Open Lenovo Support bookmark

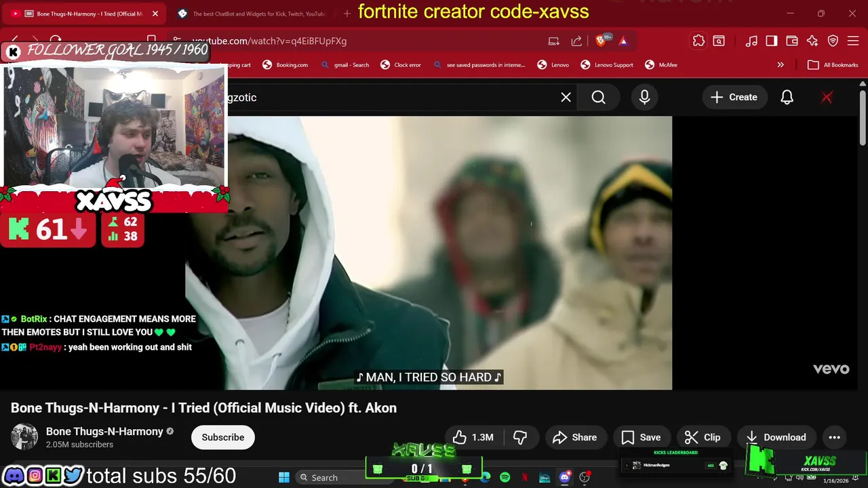tap(607, 65)
